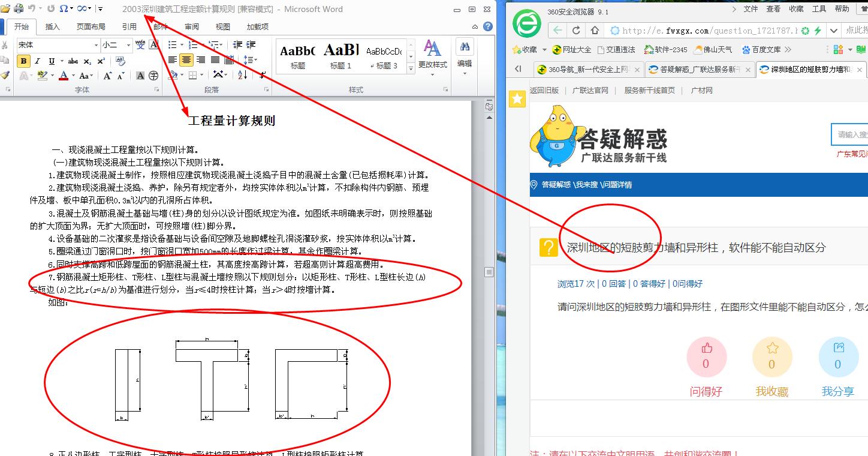The image size is (868, 456).
Task: Open the Change Case Aa dropdown
Action: click(x=86, y=76)
